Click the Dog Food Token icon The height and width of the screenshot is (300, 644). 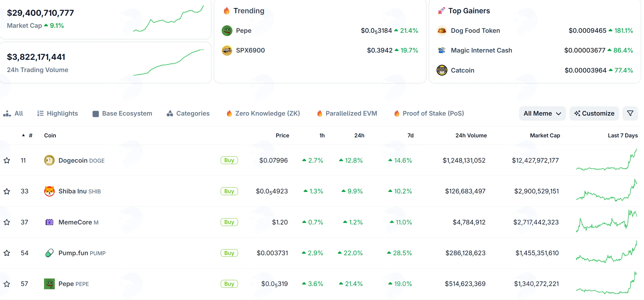442,31
